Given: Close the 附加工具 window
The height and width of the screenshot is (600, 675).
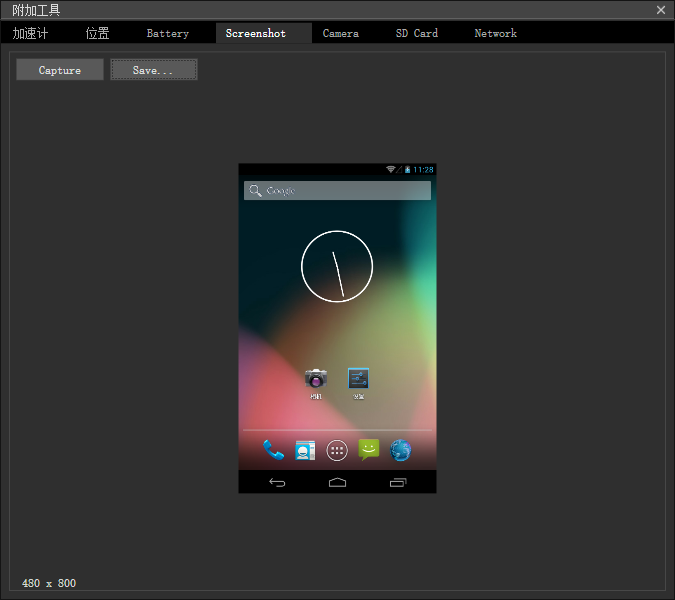Looking at the screenshot, I should click(x=661, y=10).
